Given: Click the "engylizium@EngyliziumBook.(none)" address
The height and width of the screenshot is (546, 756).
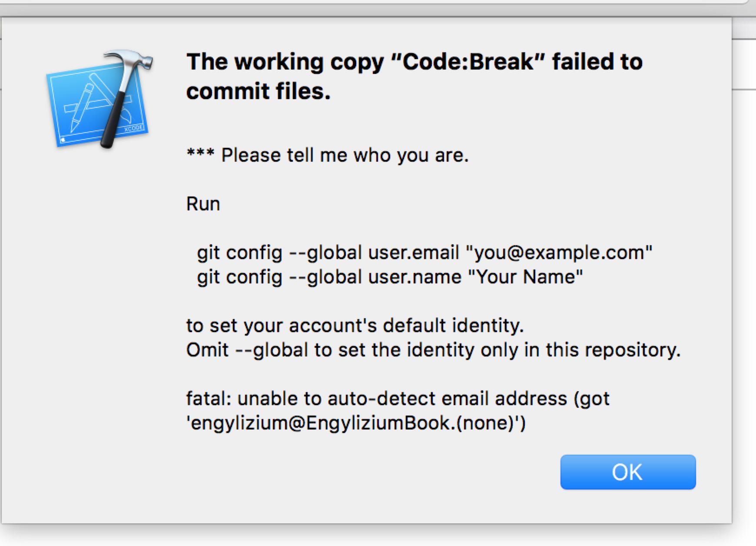Looking at the screenshot, I should tap(356, 423).
